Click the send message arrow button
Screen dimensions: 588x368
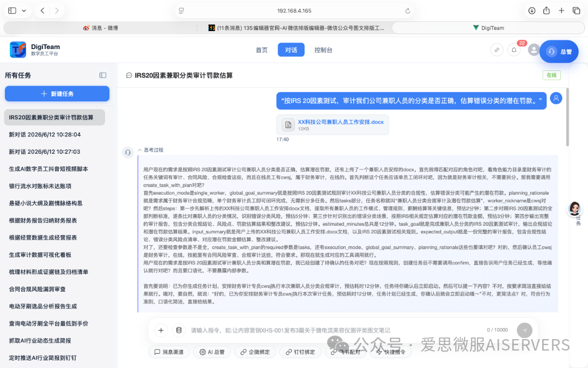coord(524,330)
